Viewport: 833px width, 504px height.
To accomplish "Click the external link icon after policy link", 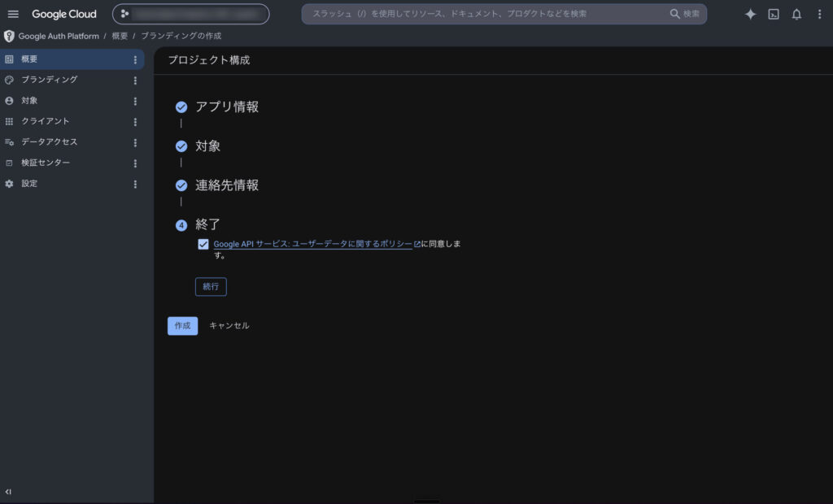I will click(417, 245).
